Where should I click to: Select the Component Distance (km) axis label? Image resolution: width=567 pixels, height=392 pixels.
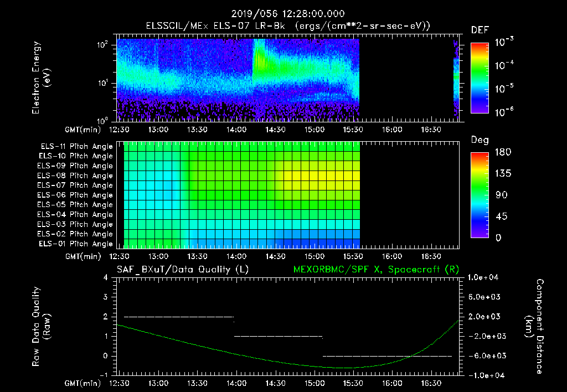pos(534,327)
